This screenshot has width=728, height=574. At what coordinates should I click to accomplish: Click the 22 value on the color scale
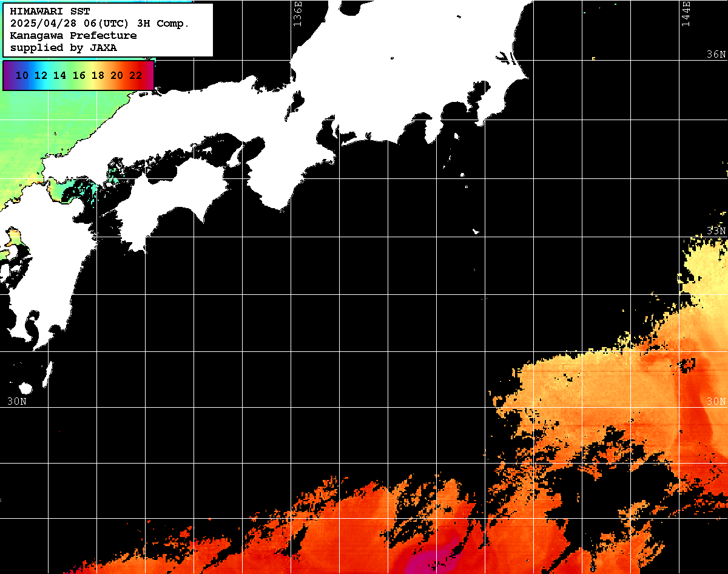click(x=136, y=76)
